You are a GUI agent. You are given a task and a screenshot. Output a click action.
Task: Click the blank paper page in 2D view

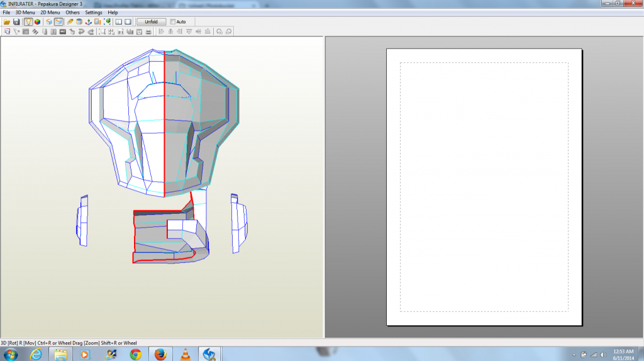pyautogui.click(x=484, y=186)
